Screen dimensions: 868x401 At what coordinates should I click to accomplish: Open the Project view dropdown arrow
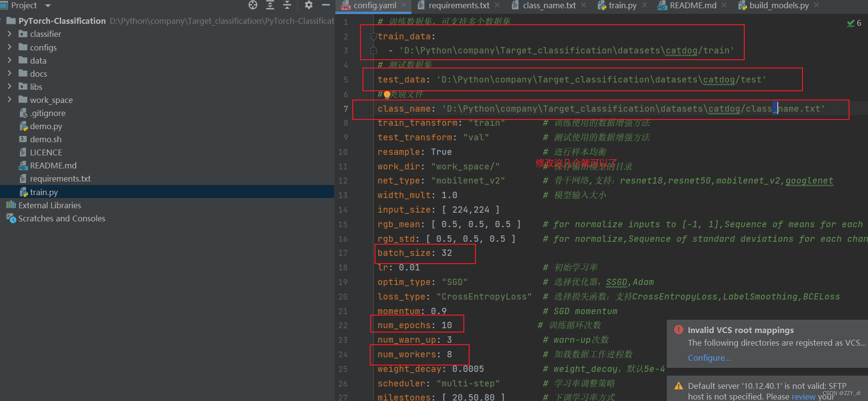pos(48,5)
